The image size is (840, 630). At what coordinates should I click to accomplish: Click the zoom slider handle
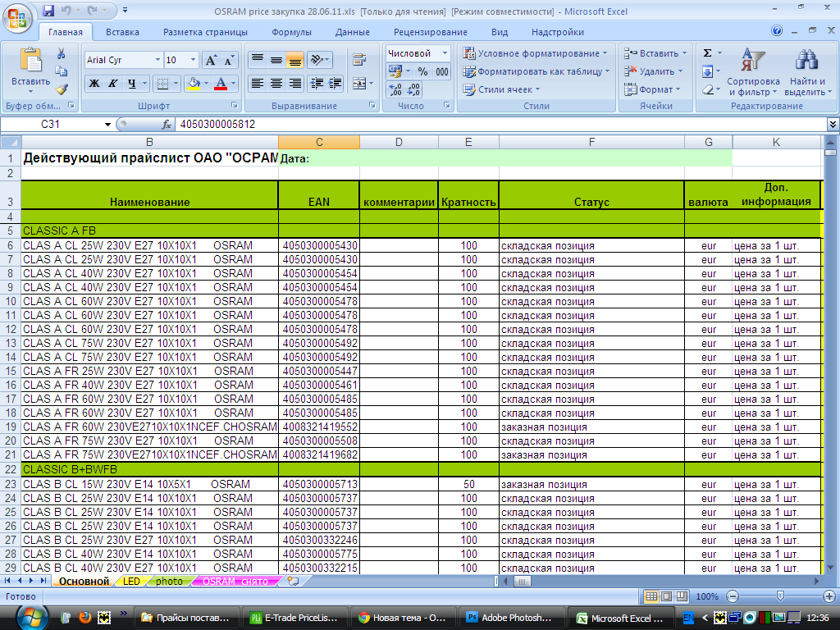780,596
